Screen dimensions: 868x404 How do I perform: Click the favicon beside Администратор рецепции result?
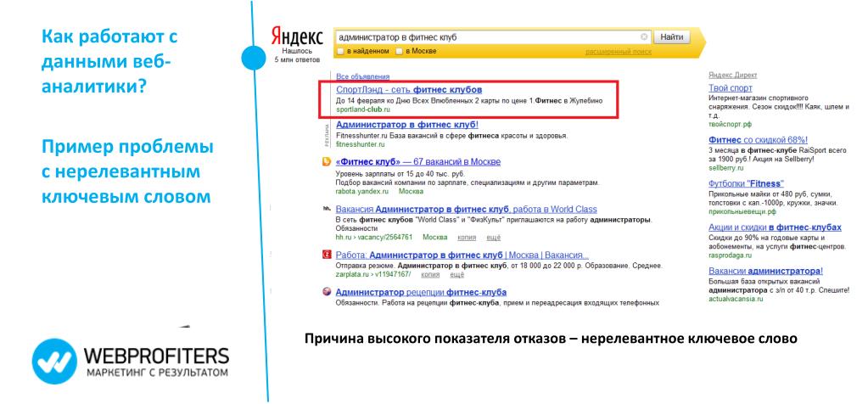(x=327, y=292)
